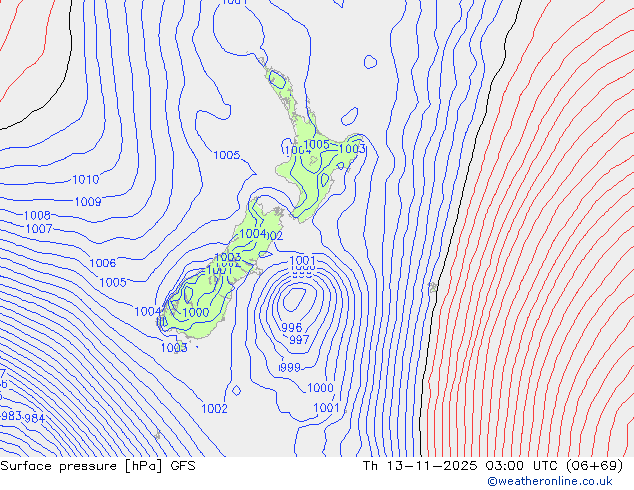
Task: Click the 'Surface pressure [hPa] GFS' caption
Action: (98, 466)
